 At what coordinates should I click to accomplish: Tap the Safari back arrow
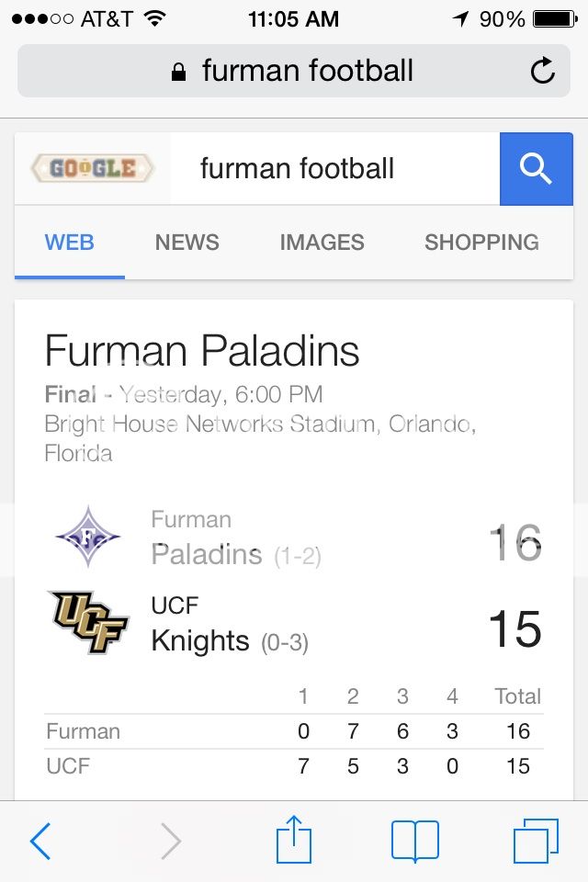(40, 841)
